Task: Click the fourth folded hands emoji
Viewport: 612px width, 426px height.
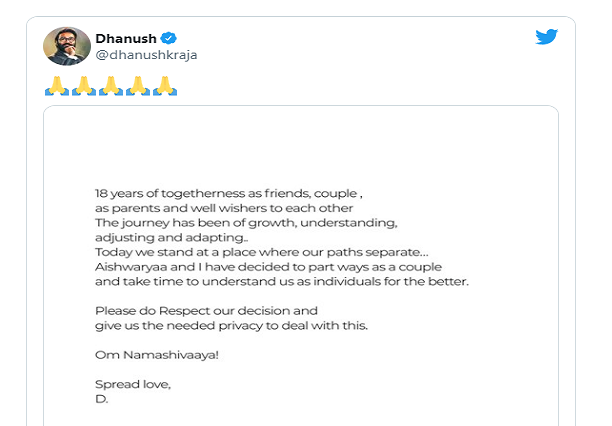Action: pyautogui.click(x=138, y=86)
